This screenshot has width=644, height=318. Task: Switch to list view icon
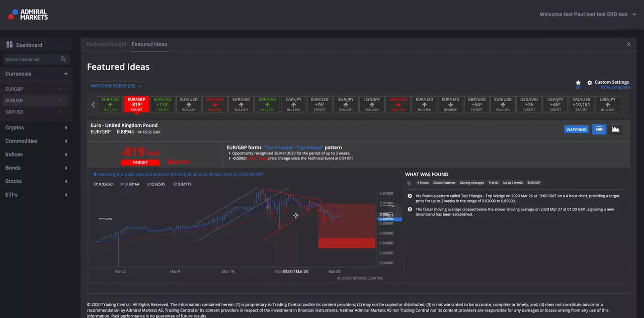pyautogui.click(x=599, y=129)
